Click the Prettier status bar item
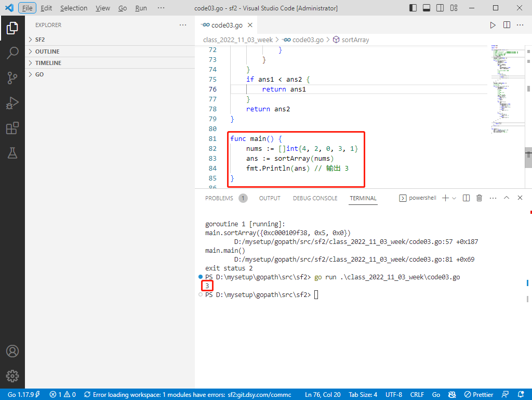This screenshot has height=400, width=532. [x=478, y=395]
